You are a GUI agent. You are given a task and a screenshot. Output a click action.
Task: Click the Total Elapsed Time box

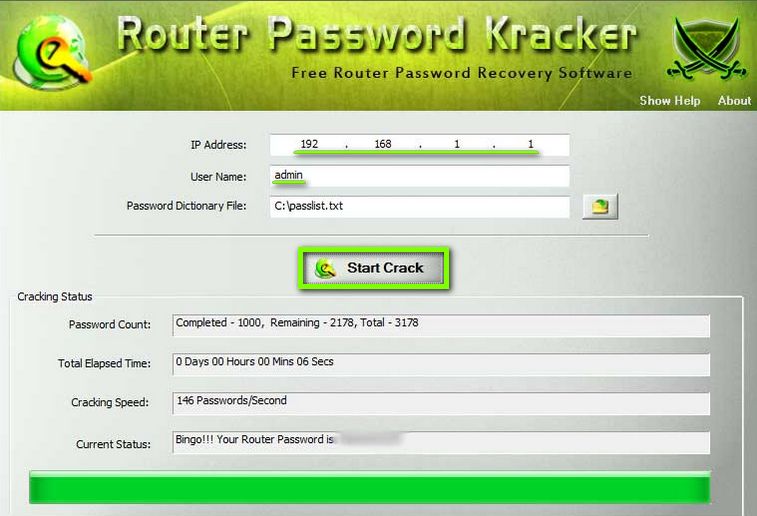tap(441, 364)
